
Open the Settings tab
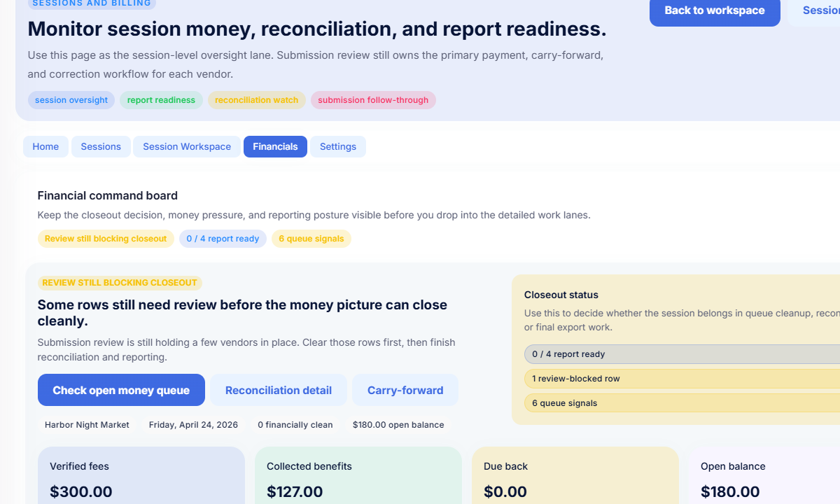pyautogui.click(x=338, y=146)
